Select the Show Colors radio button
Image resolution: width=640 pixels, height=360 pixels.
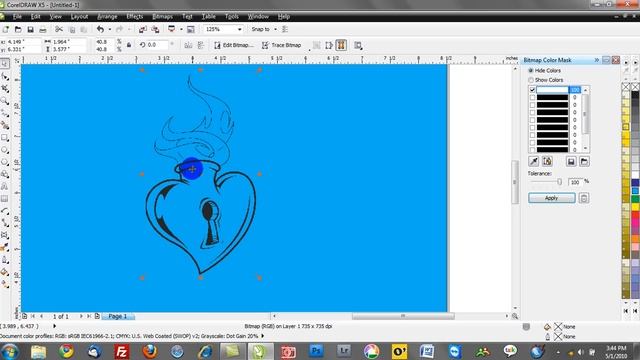pos(531,80)
